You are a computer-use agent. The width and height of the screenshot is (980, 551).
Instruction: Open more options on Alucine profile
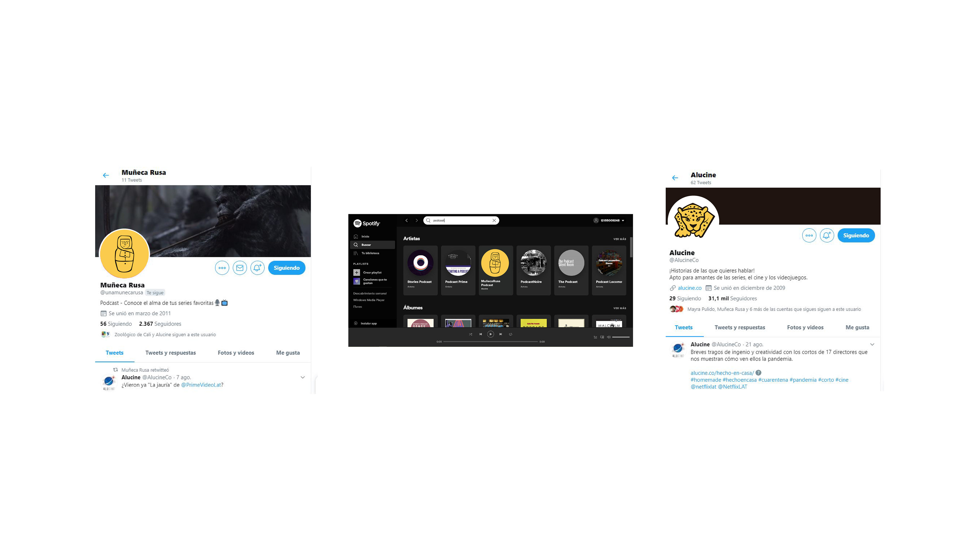809,235
